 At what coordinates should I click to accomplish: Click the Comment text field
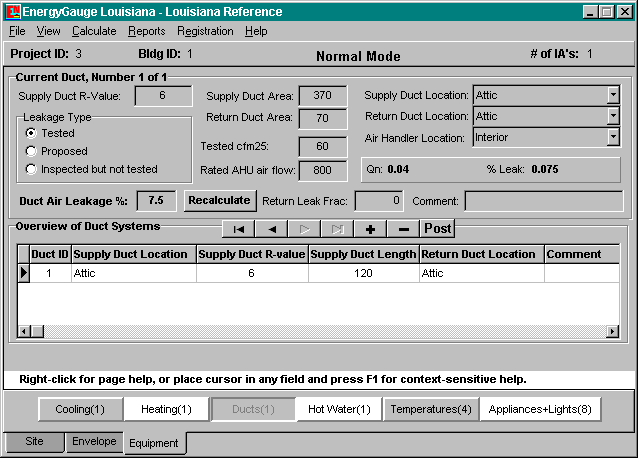[x=544, y=201]
